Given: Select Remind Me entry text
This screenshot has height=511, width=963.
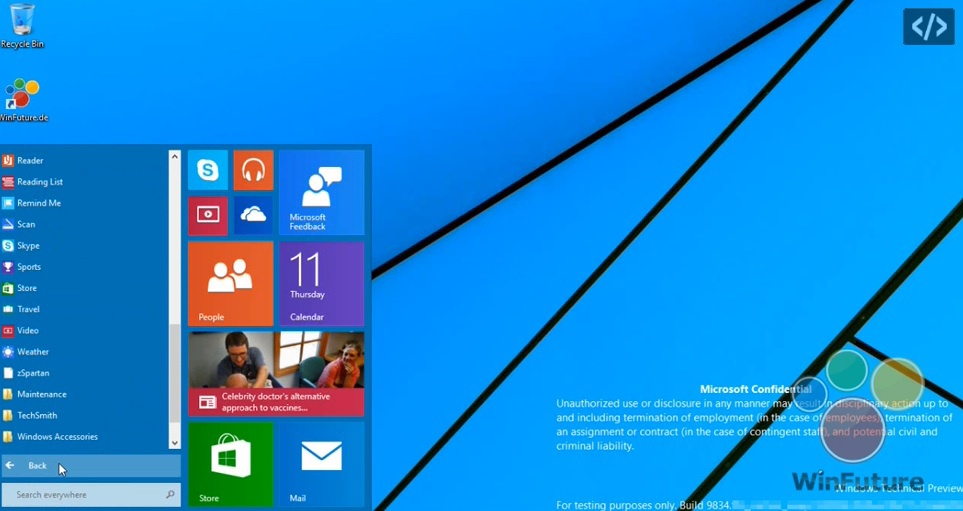Looking at the screenshot, I should pyautogui.click(x=39, y=203).
